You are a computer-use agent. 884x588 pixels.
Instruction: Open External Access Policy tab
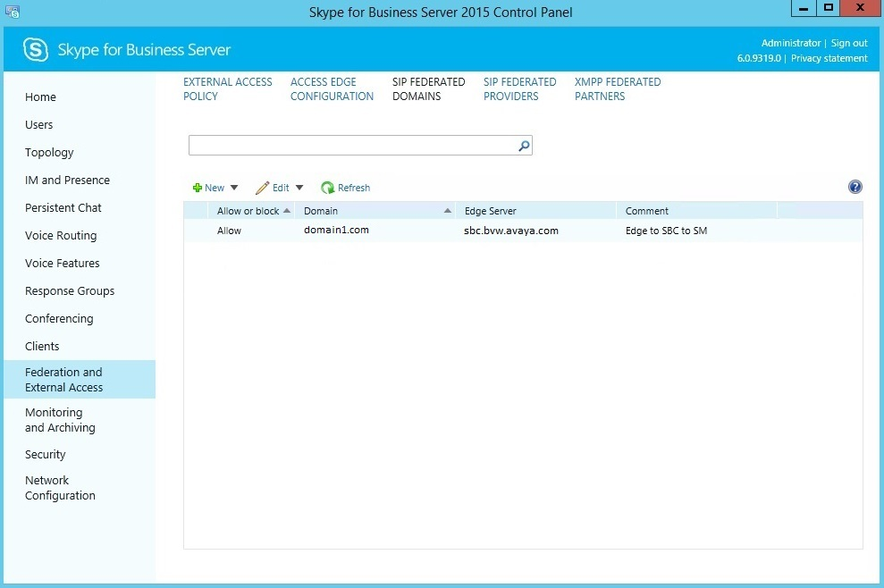point(228,89)
